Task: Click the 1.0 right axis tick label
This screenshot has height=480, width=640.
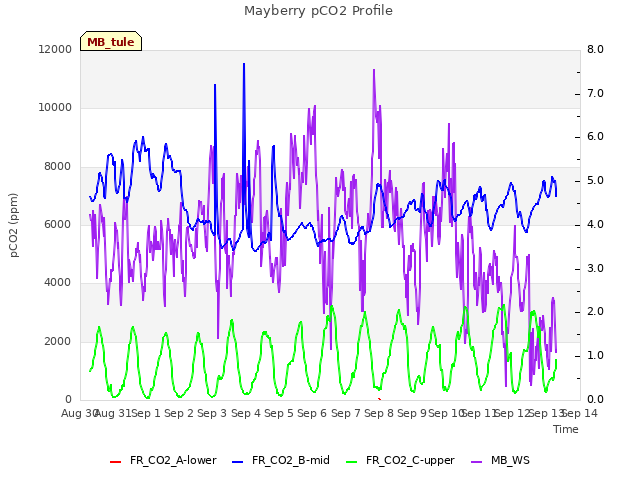Action: pyautogui.click(x=595, y=356)
